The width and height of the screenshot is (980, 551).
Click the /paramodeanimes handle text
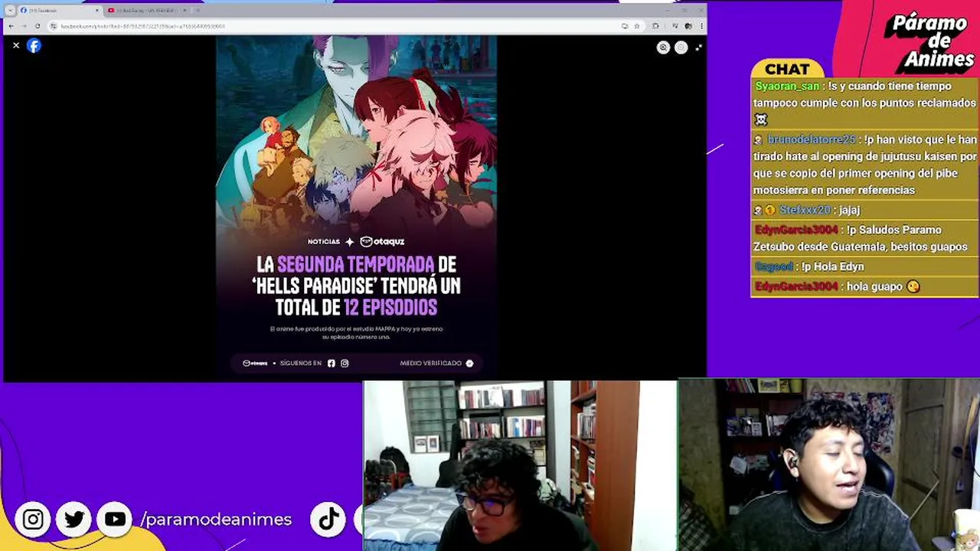pos(216,520)
